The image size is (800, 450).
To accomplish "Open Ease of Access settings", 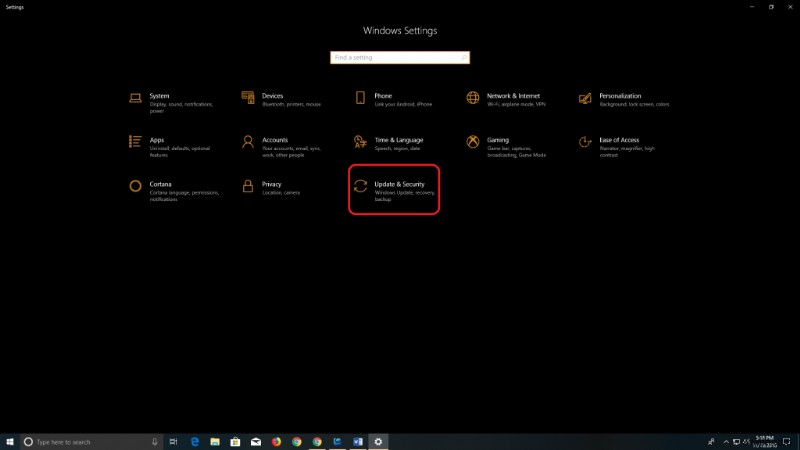I will (x=617, y=147).
